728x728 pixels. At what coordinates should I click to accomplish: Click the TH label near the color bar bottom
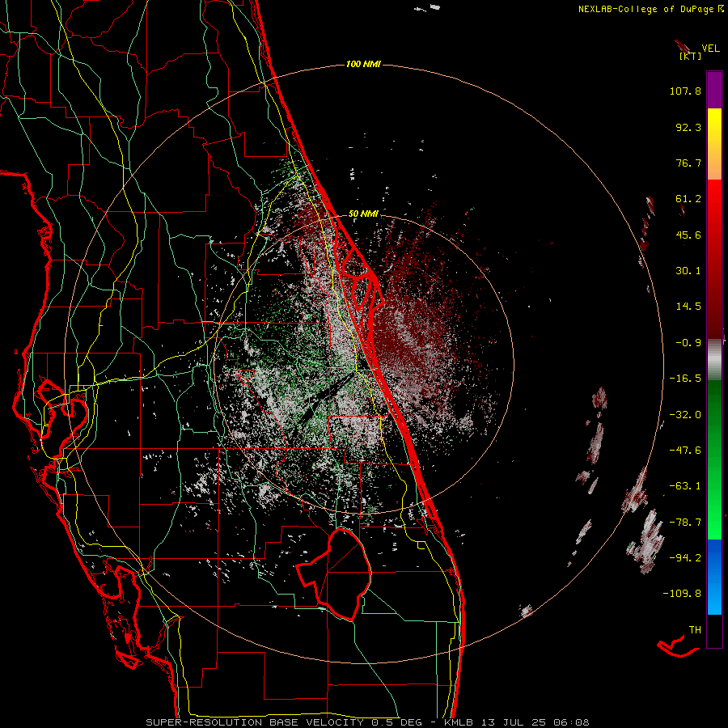[x=695, y=630]
